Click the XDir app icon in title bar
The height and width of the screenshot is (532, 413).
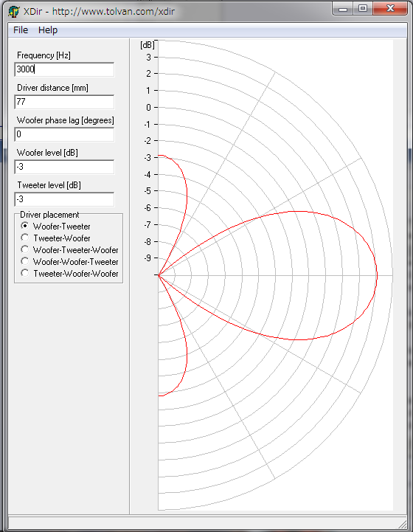(x=13, y=12)
